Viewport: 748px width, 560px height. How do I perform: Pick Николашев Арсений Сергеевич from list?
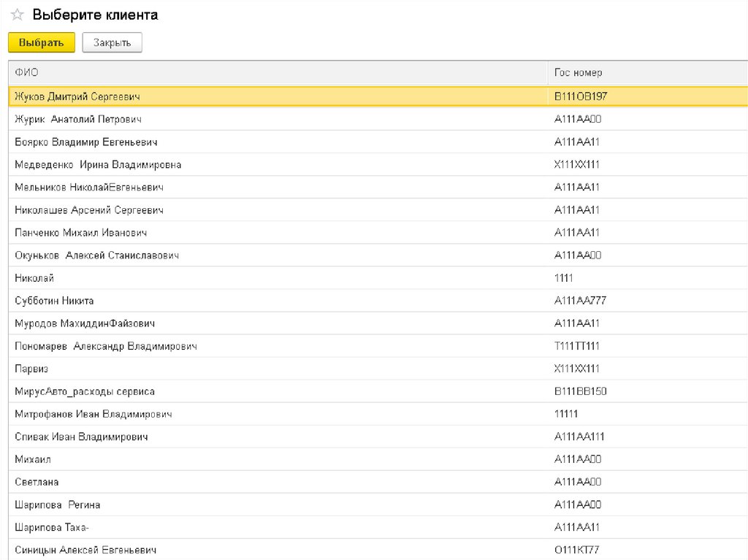88,210
